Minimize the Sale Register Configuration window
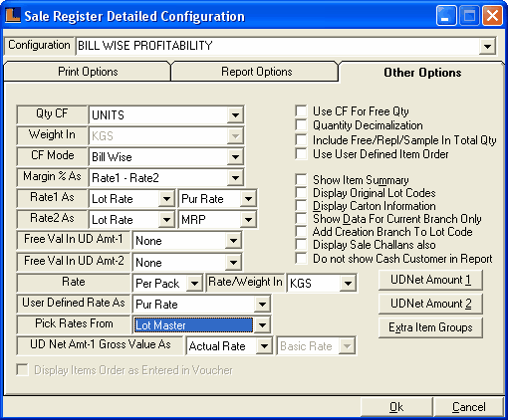 446,15
